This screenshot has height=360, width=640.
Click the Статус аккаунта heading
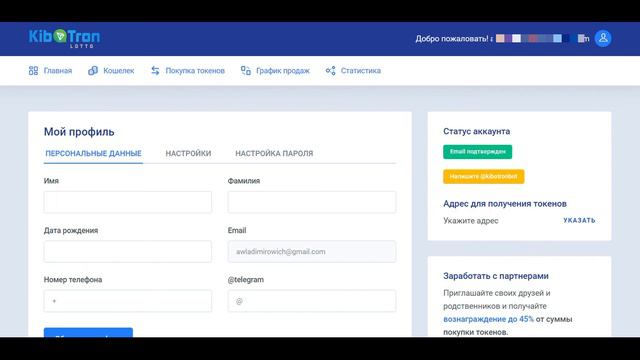[477, 131]
